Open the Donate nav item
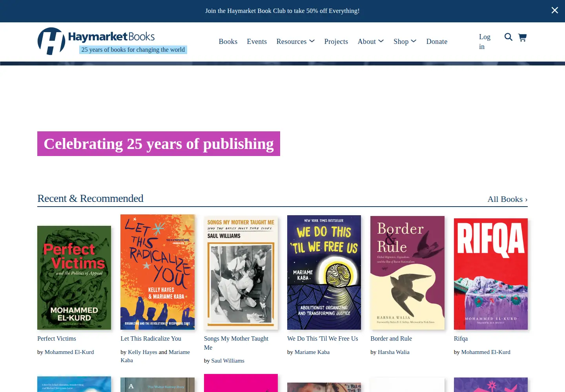Image resolution: width=565 pixels, height=392 pixels. coord(437,42)
